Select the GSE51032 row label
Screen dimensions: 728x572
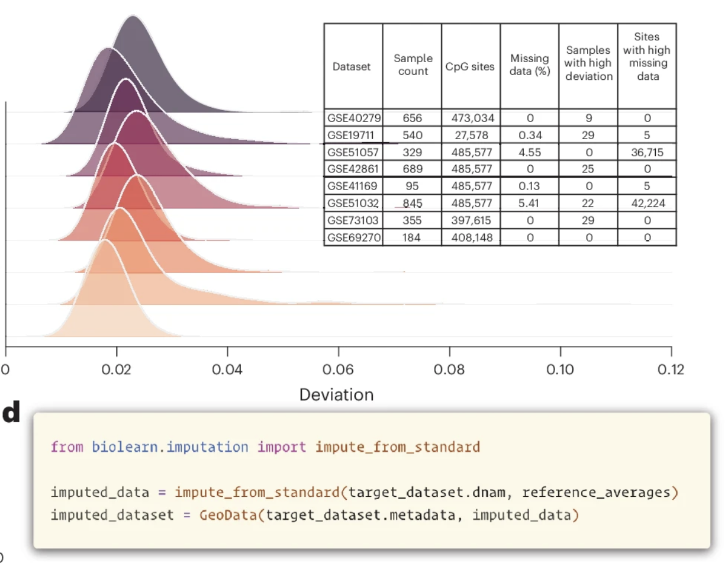pos(352,203)
